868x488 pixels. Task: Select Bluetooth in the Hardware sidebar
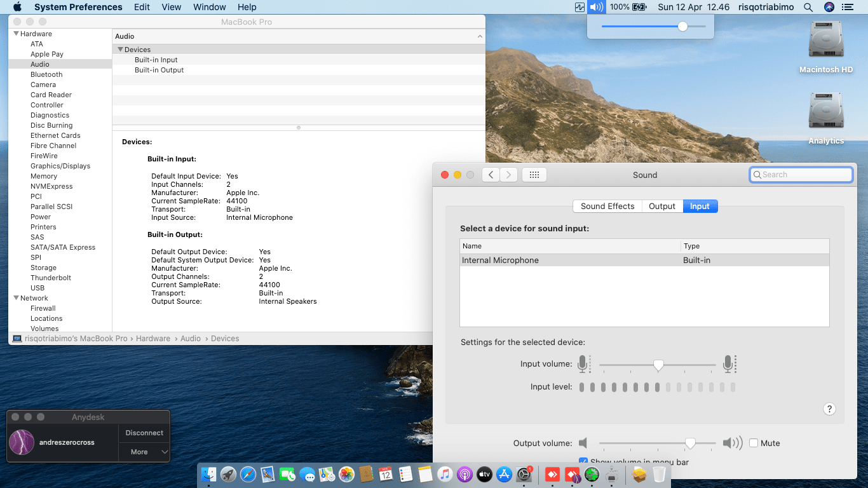[46, 74]
